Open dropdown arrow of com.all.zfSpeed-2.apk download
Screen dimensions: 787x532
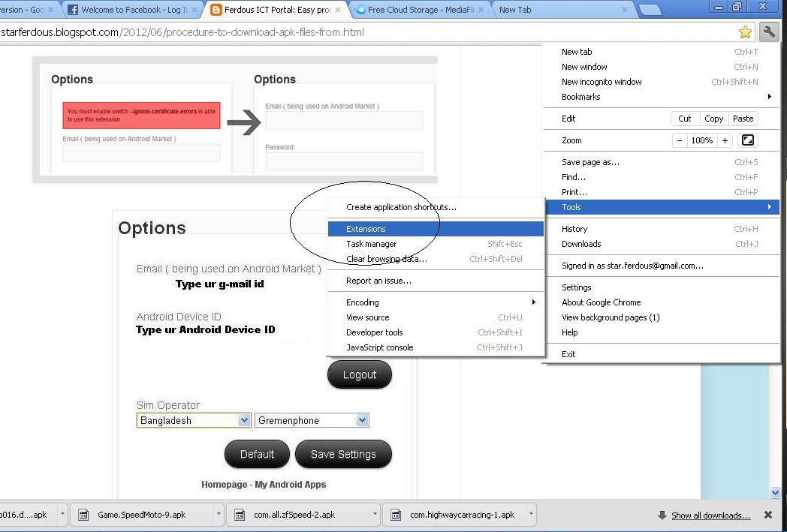pyautogui.click(x=375, y=514)
